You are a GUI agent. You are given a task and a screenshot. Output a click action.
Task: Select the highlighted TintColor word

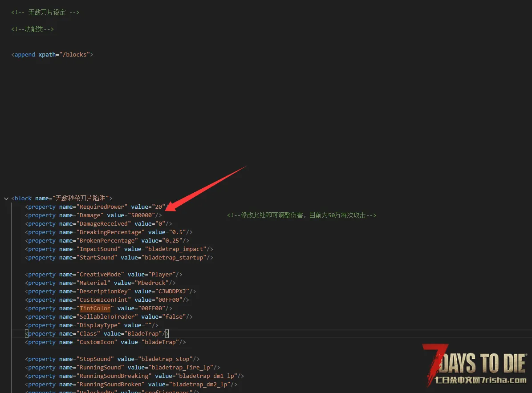pos(95,308)
